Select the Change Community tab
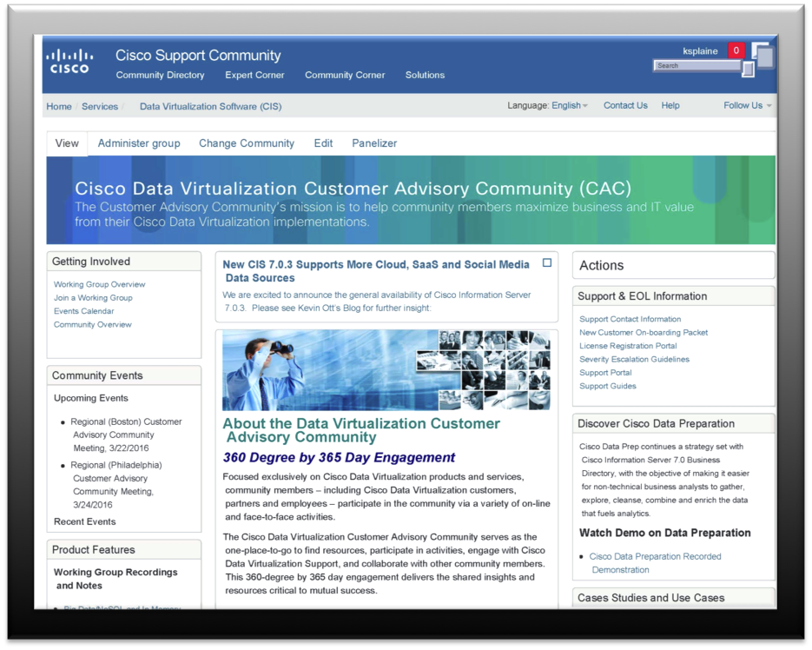812x650 pixels. (x=247, y=143)
